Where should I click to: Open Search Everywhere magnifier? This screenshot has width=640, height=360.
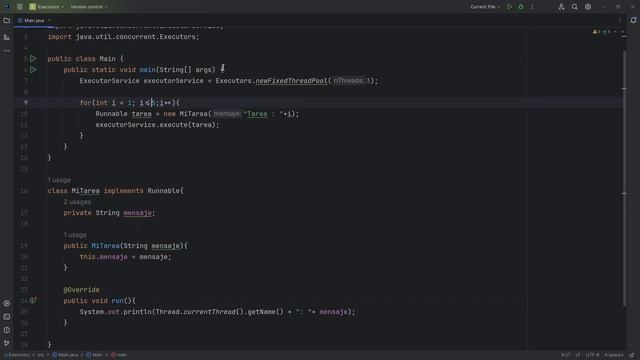click(575, 7)
